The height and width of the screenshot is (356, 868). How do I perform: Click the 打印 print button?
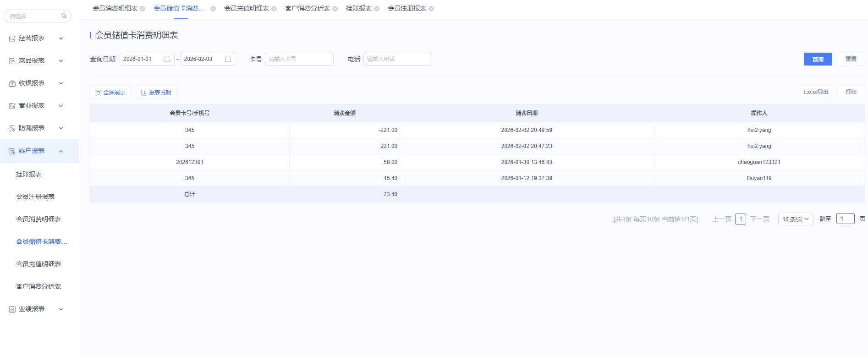[851, 92]
